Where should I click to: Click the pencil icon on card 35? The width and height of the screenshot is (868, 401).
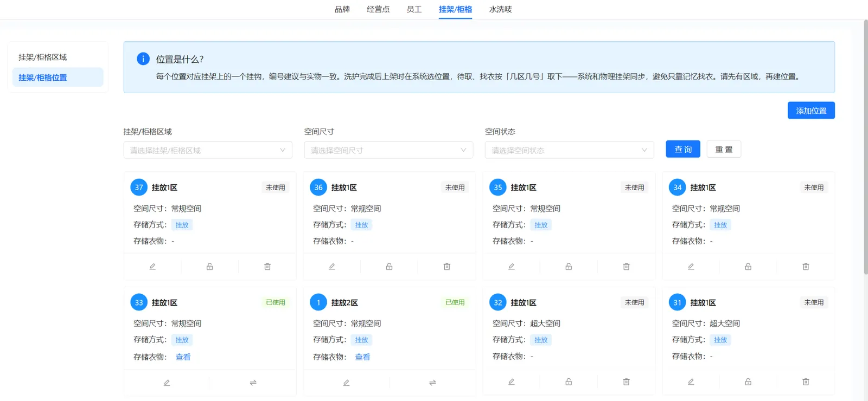[512, 267]
